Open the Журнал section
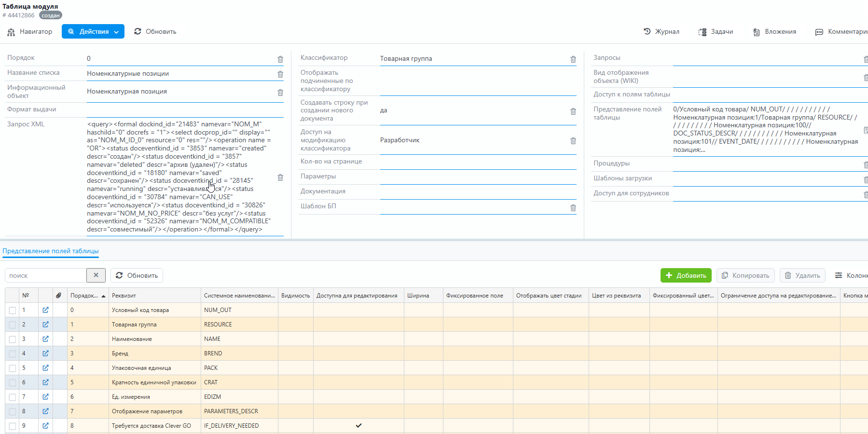 click(x=661, y=31)
